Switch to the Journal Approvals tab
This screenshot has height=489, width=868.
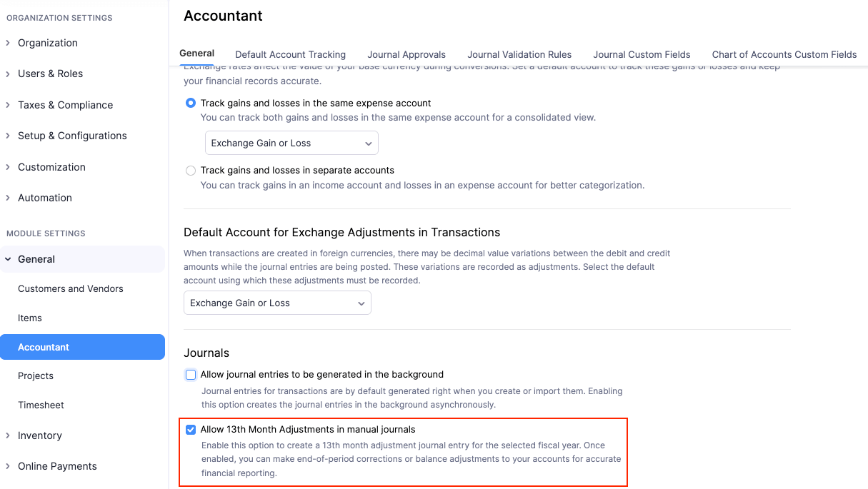click(x=406, y=54)
